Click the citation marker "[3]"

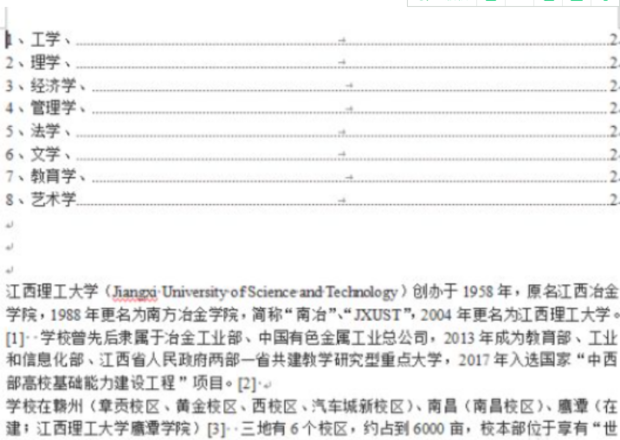point(216,429)
